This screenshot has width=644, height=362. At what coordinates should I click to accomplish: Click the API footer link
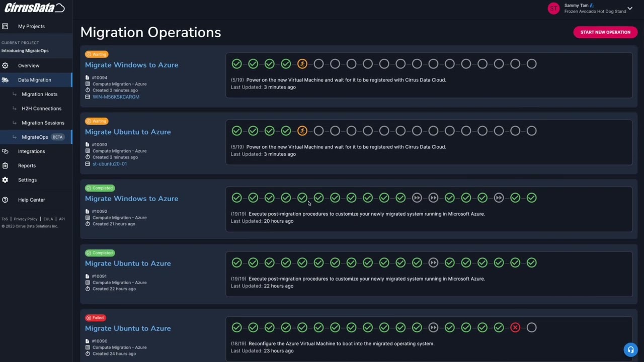click(62, 219)
